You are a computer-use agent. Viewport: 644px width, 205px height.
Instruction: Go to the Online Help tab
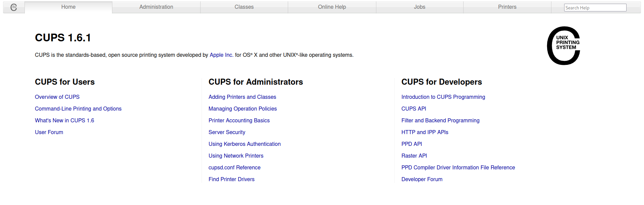pyautogui.click(x=332, y=7)
